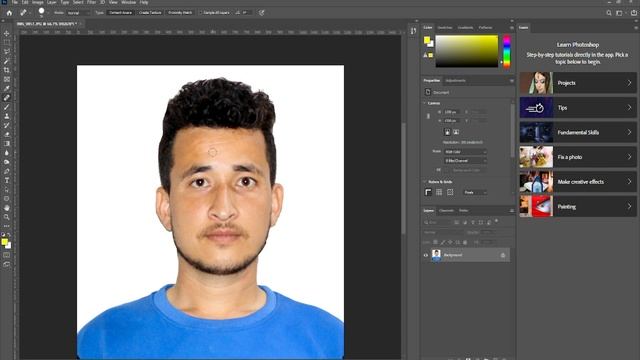Open the blending Mode dropdown in options bar

78,13
